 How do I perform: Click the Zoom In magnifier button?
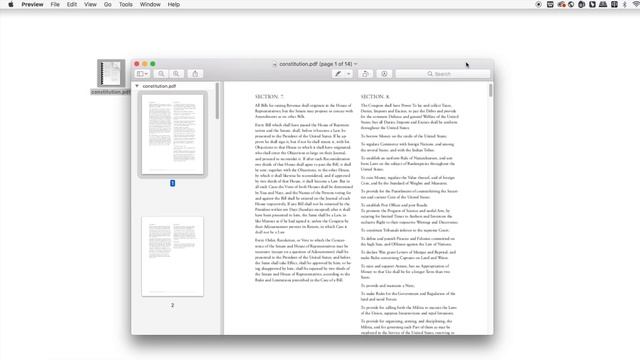[176, 74]
